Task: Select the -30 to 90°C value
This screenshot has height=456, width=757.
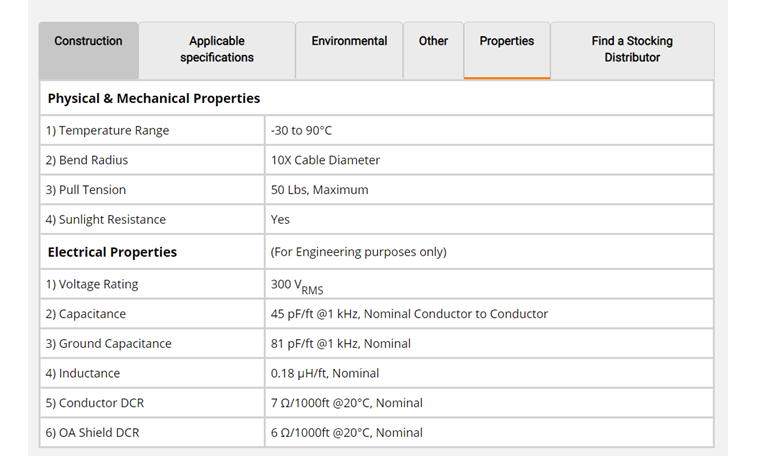Action: point(301,131)
